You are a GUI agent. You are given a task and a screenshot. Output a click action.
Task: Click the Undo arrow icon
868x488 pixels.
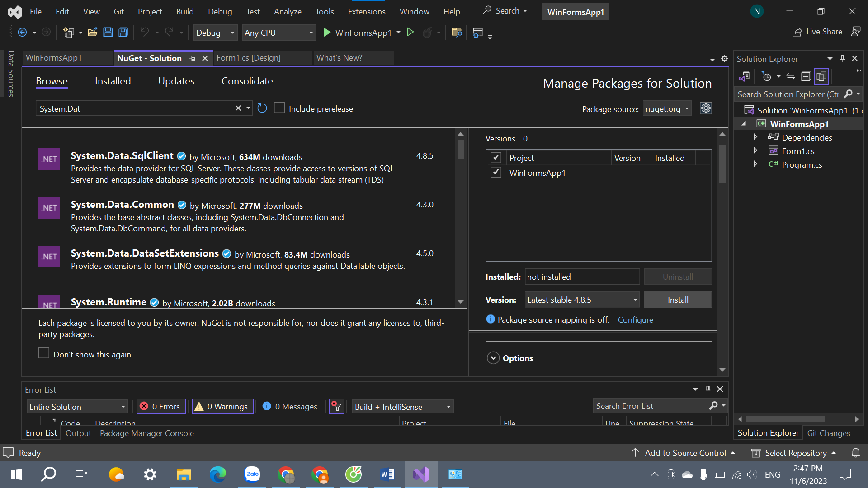[144, 32]
